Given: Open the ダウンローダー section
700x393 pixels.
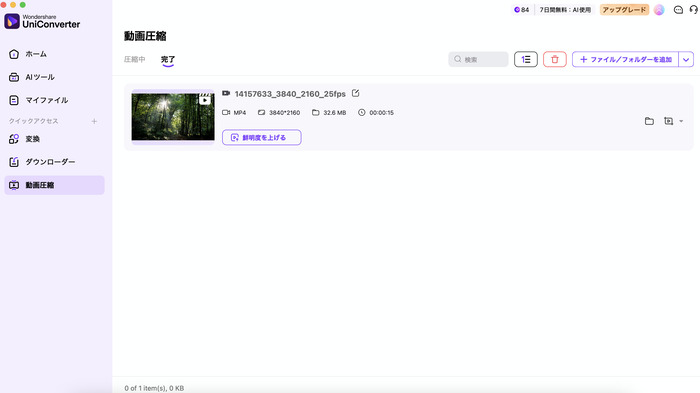Looking at the screenshot, I should coord(54,162).
